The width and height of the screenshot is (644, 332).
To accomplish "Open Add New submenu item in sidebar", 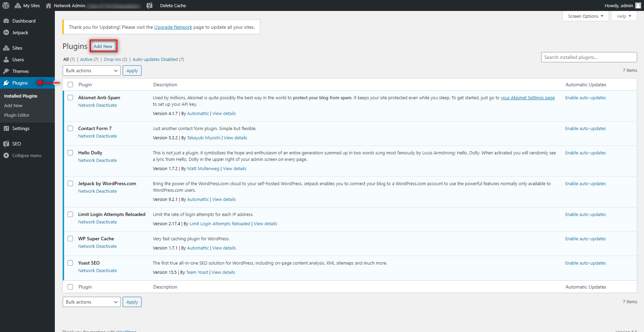I will coord(13,106).
